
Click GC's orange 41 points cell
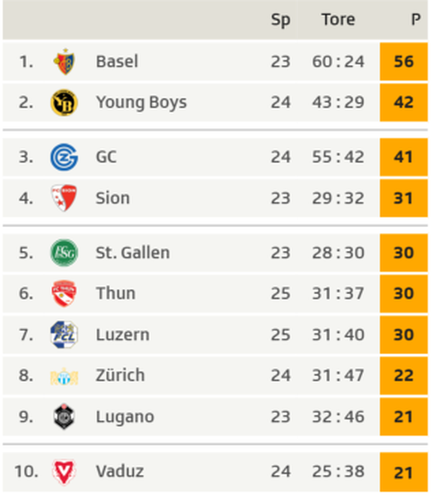pos(404,157)
